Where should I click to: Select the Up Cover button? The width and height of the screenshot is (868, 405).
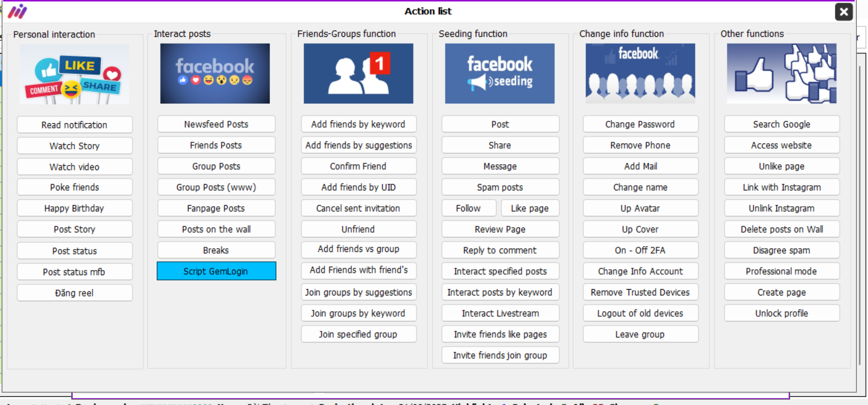point(640,230)
